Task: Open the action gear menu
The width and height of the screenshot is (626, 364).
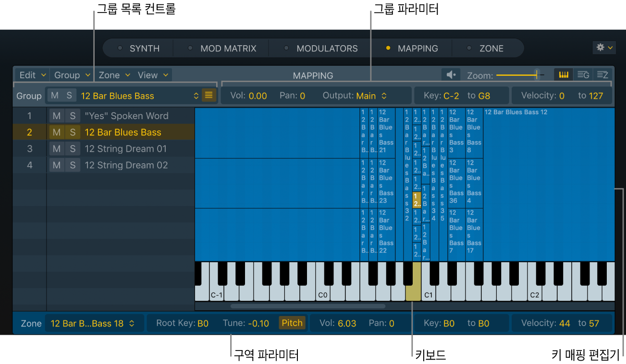Action: click(x=604, y=48)
